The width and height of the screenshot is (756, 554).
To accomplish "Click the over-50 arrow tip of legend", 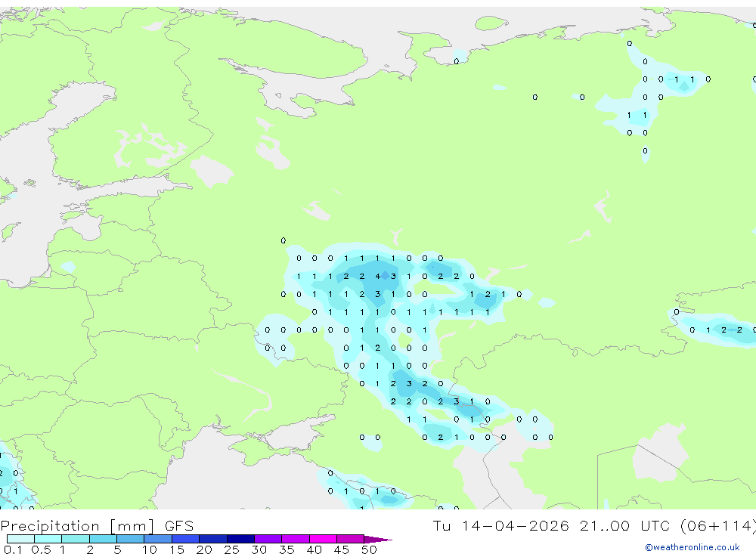I will tap(377, 540).
